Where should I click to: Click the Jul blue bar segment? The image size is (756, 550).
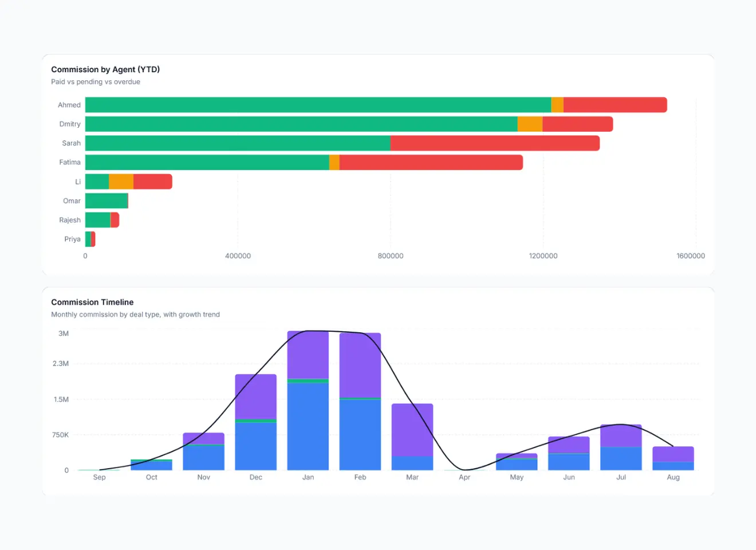click(621, 459)
